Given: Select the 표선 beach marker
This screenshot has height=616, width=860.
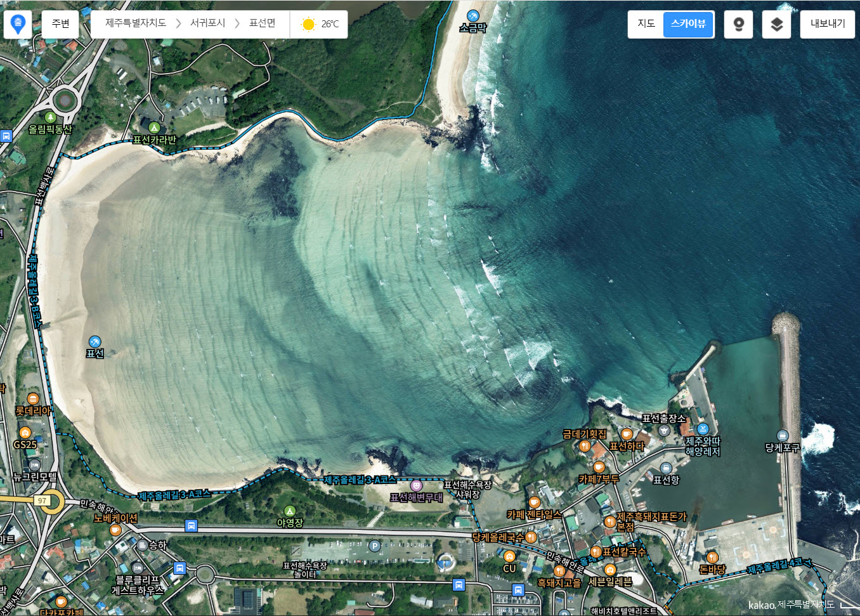Looking at the screenshot, I should pos(94,342).
